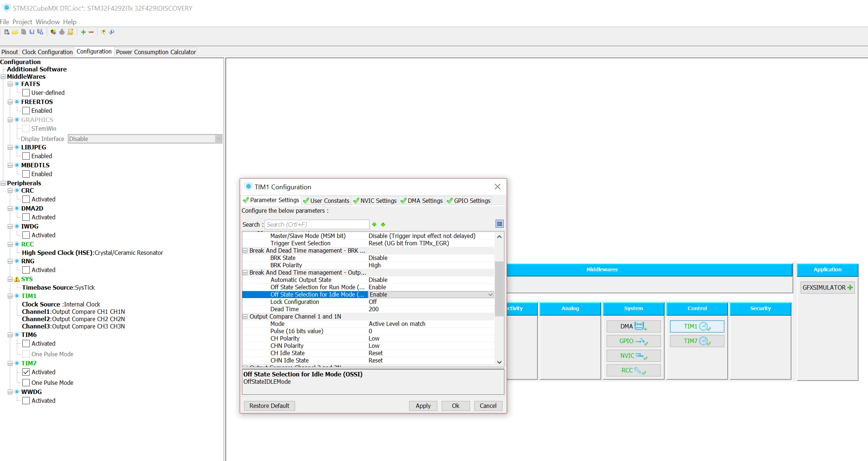Click the green down arrow next to Search

[x=374, y=224]
